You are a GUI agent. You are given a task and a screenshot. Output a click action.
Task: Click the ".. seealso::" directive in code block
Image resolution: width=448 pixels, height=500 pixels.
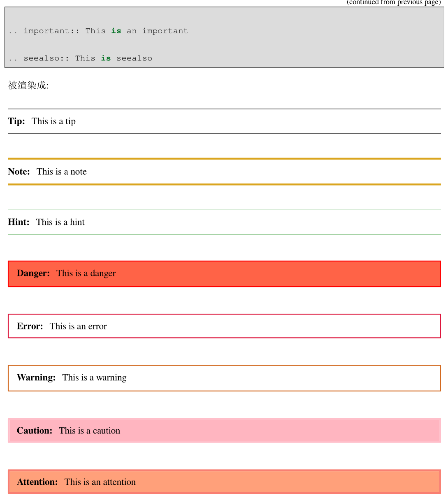pyautogui.click(x=39, y=58)
